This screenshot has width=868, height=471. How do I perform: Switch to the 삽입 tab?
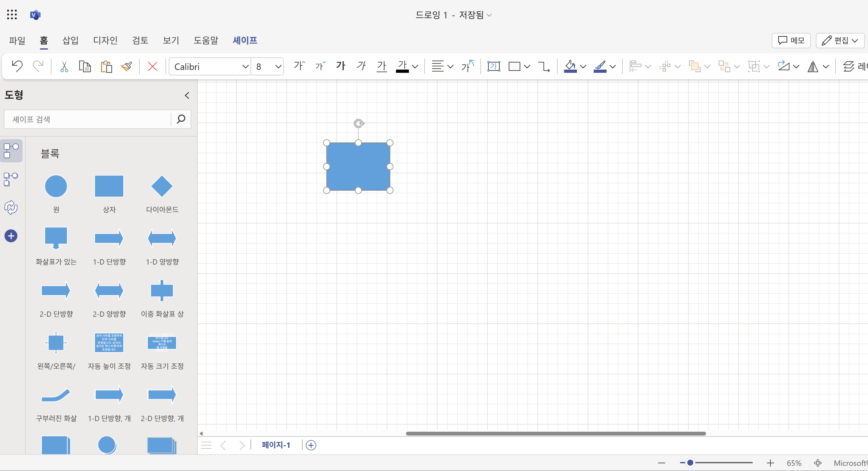(71, 41)
